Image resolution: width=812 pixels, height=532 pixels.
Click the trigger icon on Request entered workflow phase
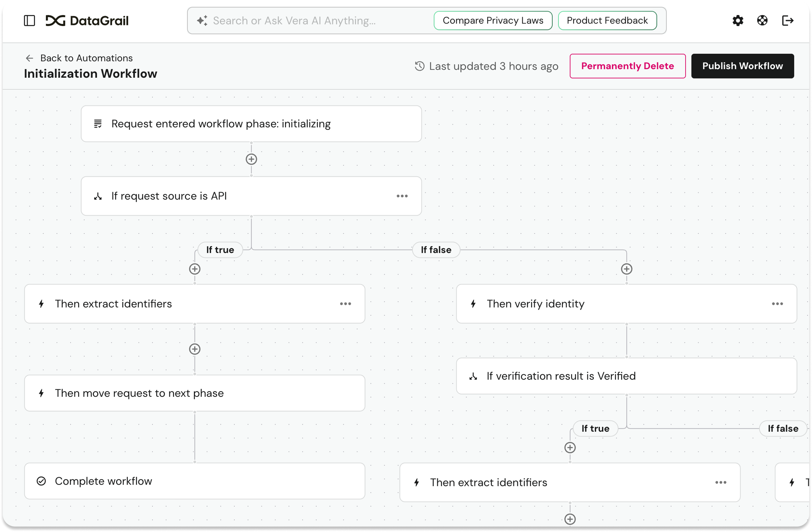click(98, 124)
